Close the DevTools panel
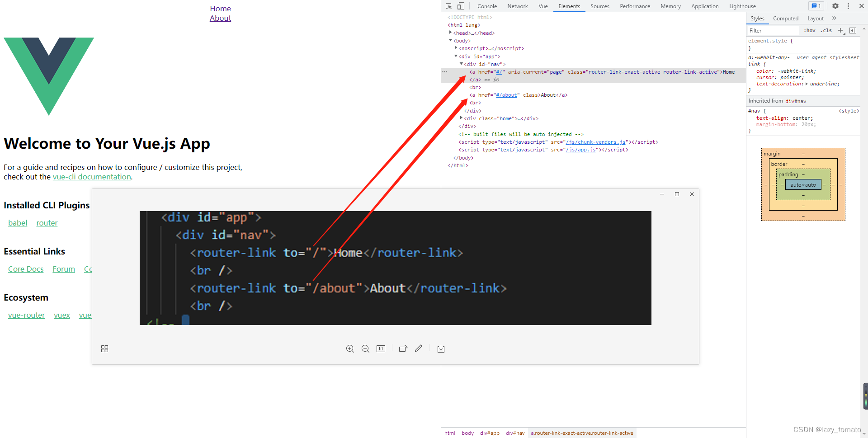 pos(862,6)
